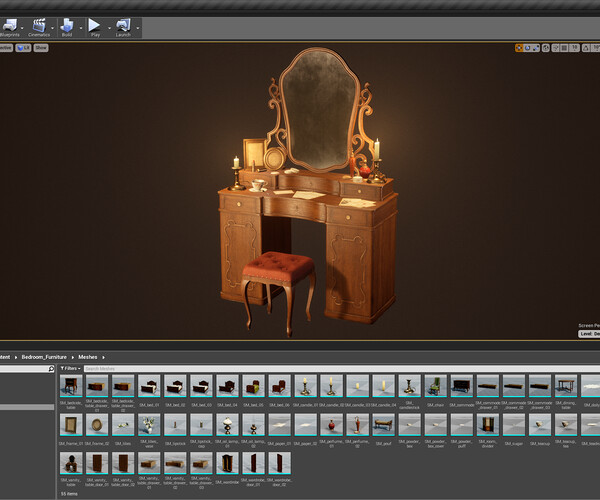Select SM_wardrobe_door_01 thumbnail
The width and height of the screenshot is (600, 500).
click(253, 463)
